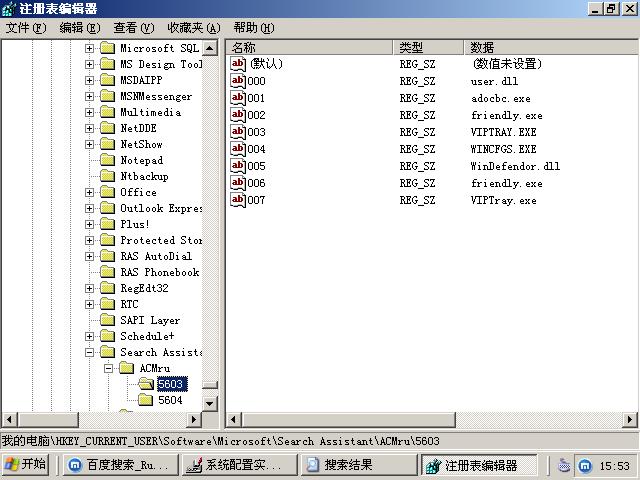Screen dimensions: 640x480
Task: Select the RTC key
Action: tap(129, 304)
